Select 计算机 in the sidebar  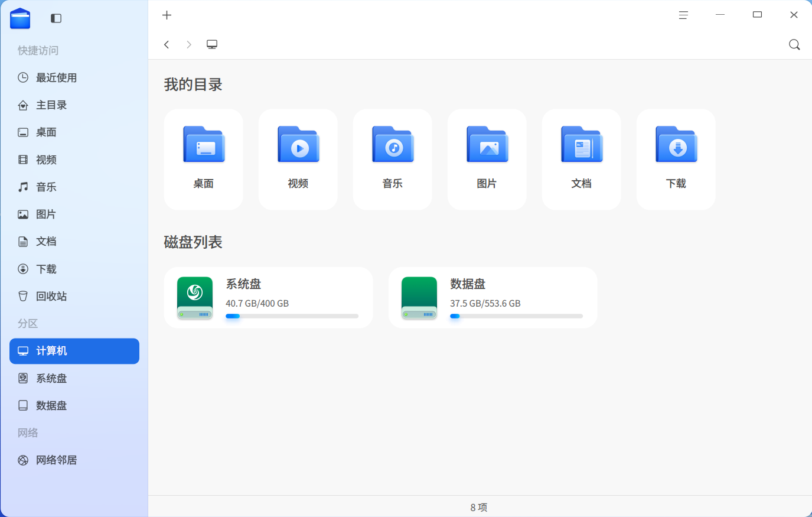(74, 351)
